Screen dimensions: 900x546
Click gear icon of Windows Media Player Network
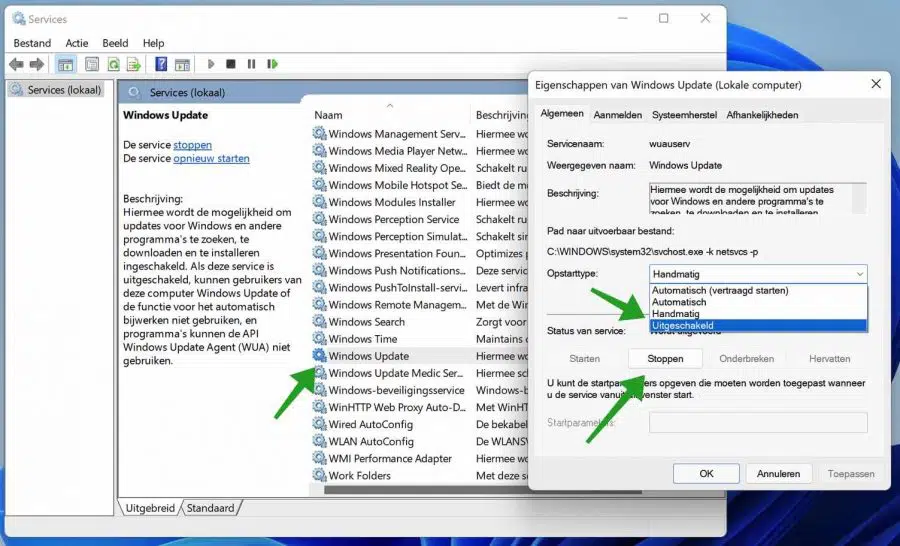[x=319, y=151]
